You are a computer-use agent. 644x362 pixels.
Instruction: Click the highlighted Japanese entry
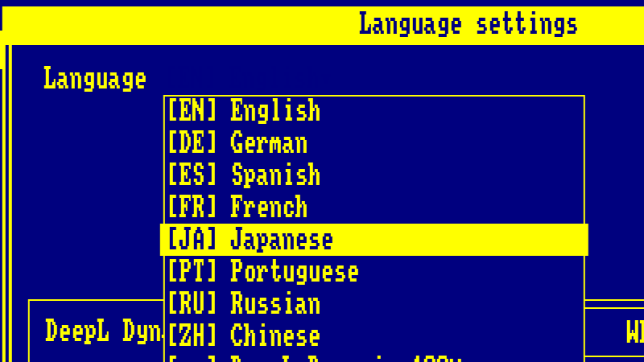tap(282, 239)
